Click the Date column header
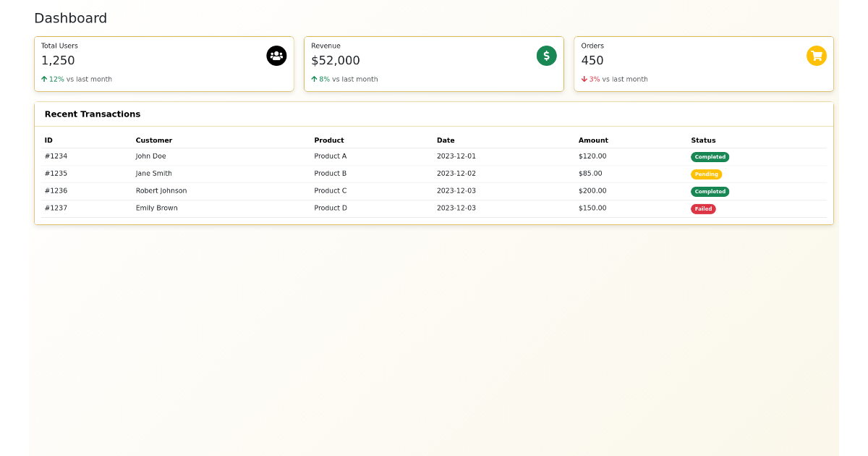 (x=446, y=140)
